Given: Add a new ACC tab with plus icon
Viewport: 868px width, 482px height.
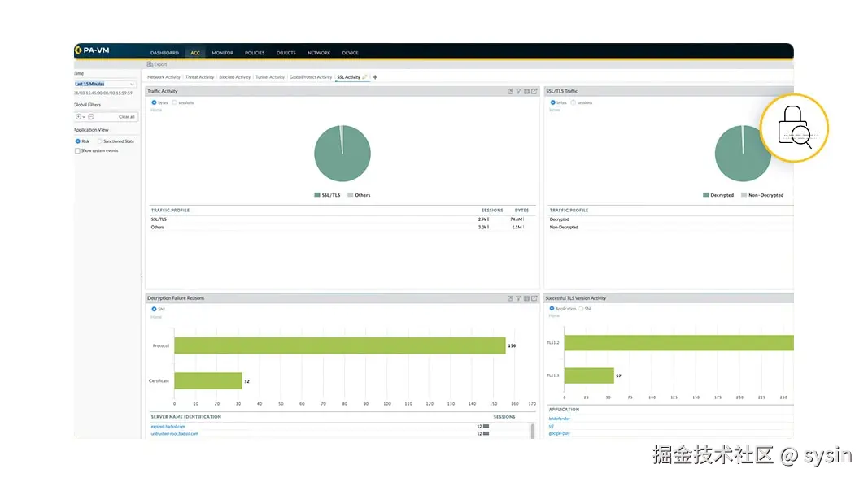Looking at the screenshot, I should point(375,77).
